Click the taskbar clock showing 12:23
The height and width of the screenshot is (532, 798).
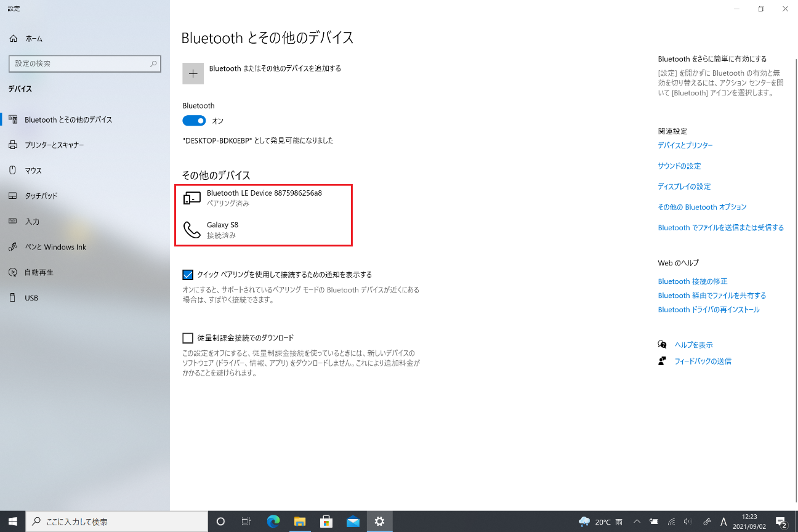pyautogui.click(x=749, y=522)
